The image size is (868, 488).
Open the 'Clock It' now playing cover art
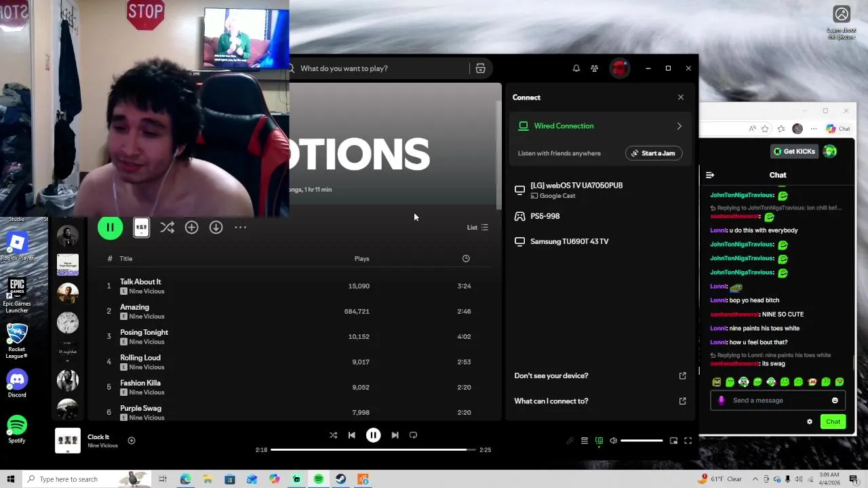[68, 441]
